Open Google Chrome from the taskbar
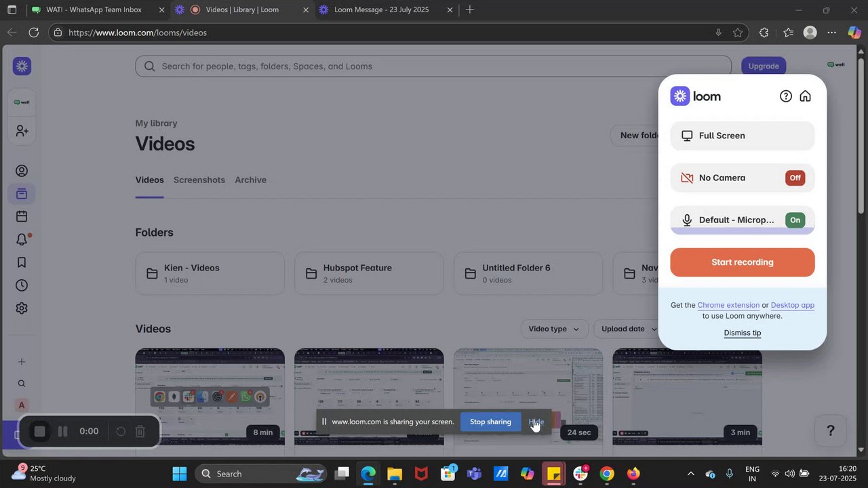This screenshot has height=488, width=868. coord(607,474)
